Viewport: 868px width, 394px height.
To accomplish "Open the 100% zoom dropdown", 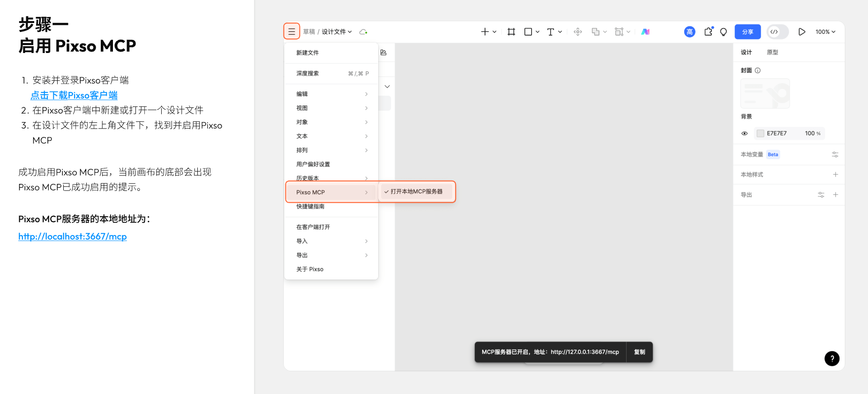I will click(825, 31).
